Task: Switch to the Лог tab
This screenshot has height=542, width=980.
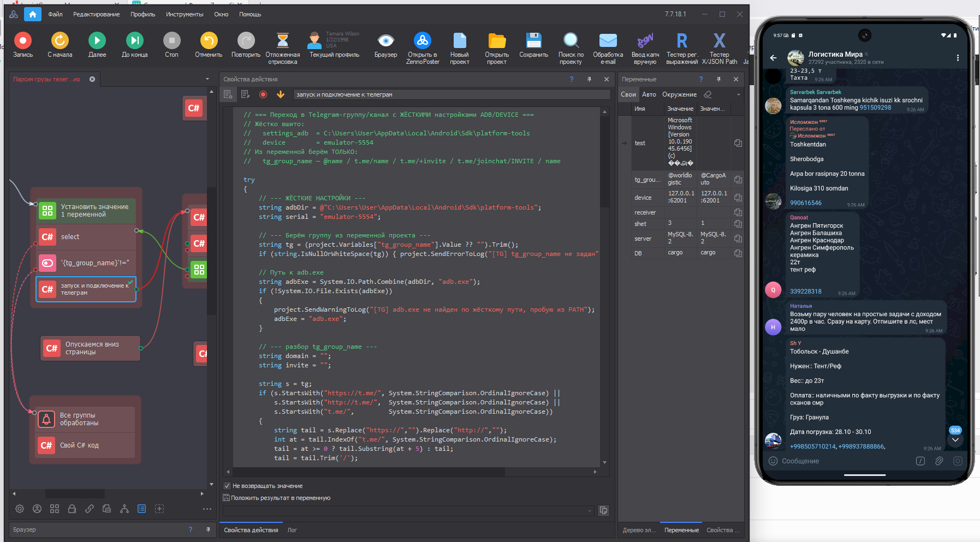Action: tap(292, 530)
